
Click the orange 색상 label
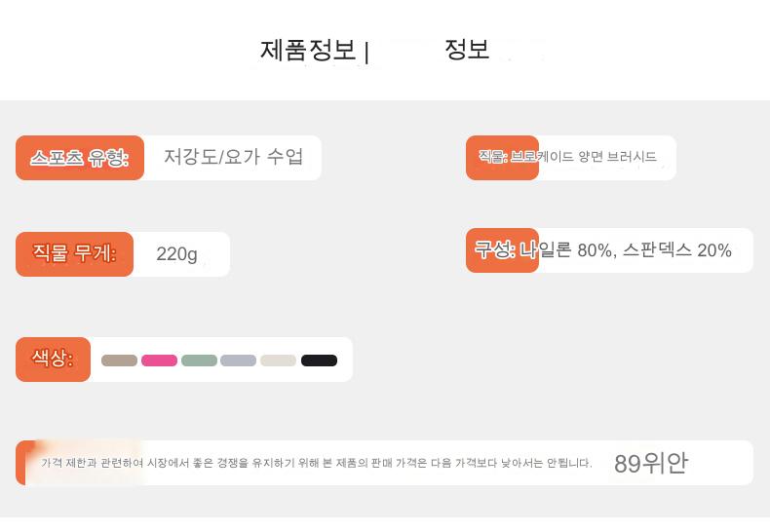[x=53, y=359]
